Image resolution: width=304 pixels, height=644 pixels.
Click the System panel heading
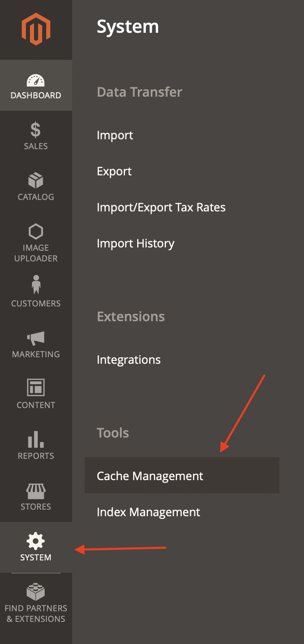click(128, 26)
